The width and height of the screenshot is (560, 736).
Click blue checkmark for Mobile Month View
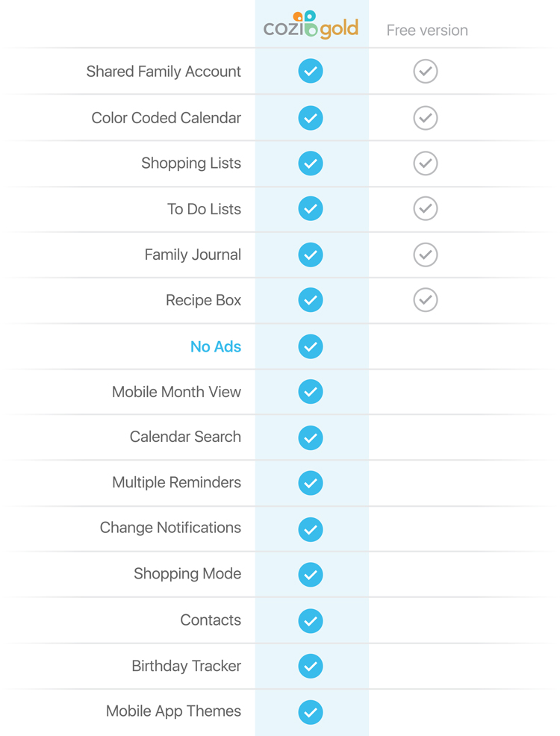coord(311,391)
